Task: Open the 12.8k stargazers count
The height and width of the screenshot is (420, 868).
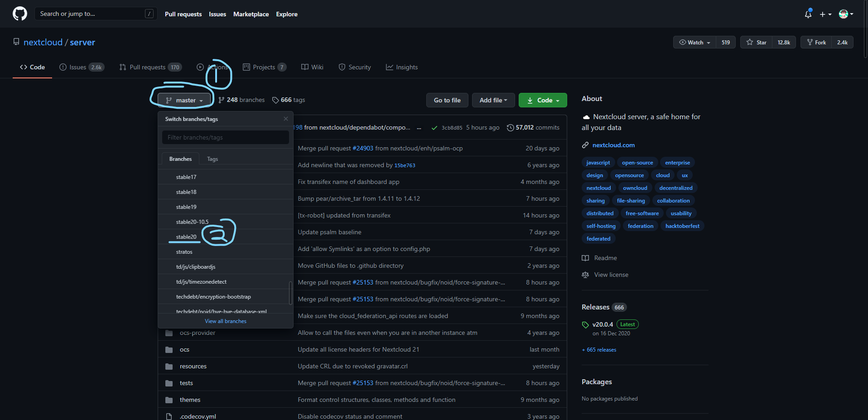Action: [784, 42]
